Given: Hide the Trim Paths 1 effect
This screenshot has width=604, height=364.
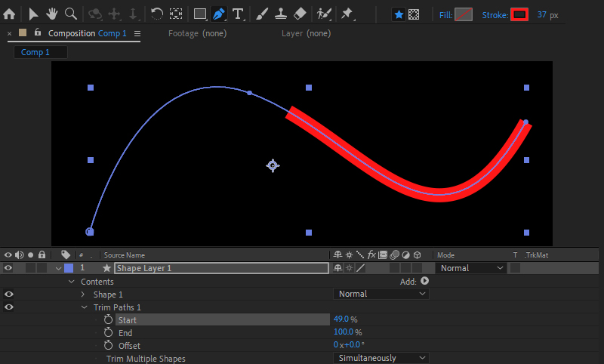Looking at the screenshot, I should [x=9, y=307].
